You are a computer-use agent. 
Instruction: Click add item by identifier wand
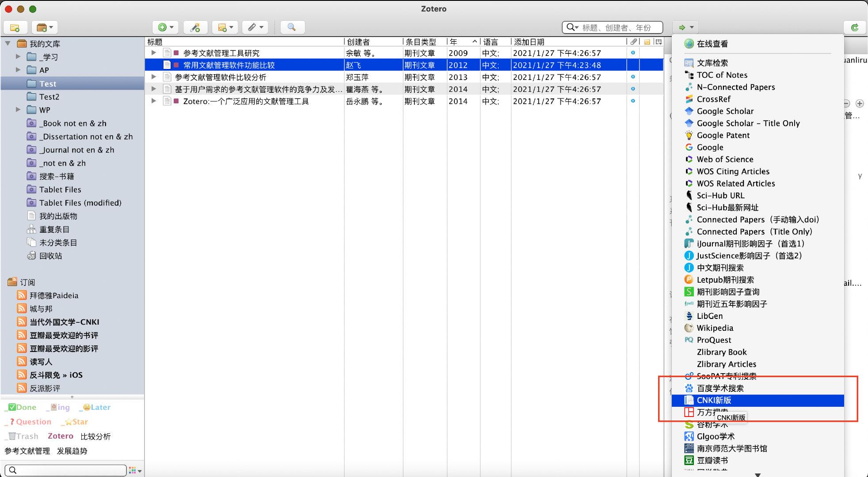click(x=195, y=27)
